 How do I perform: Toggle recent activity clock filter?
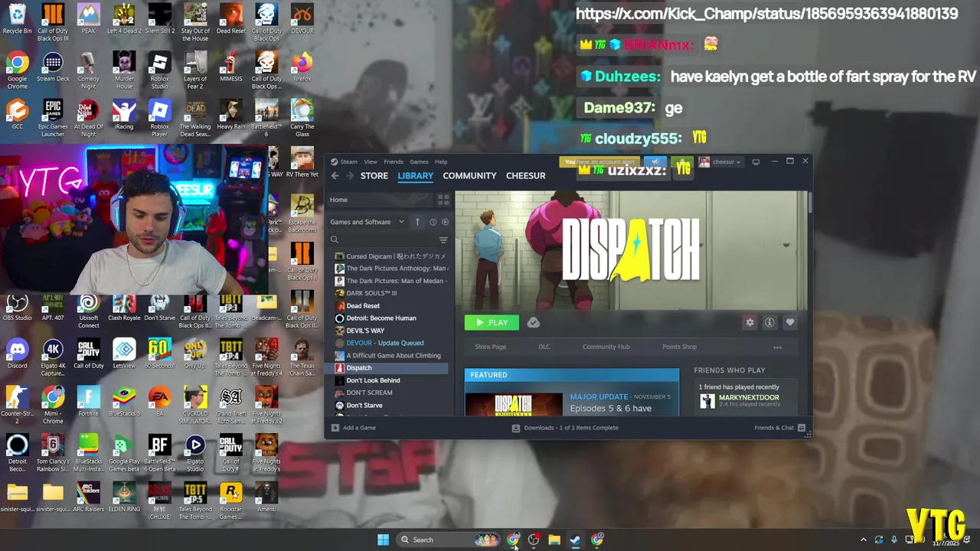click(433, 222)
